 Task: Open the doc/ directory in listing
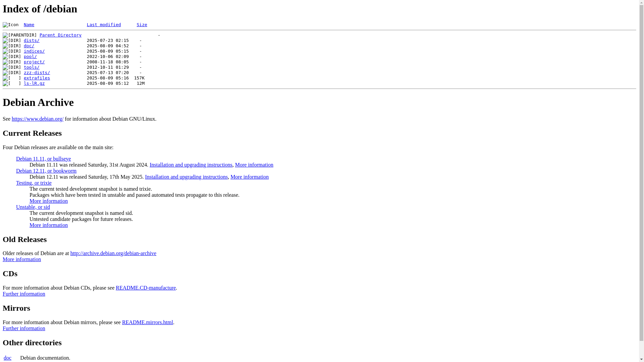pyautogui.click(x=29, y=46)
